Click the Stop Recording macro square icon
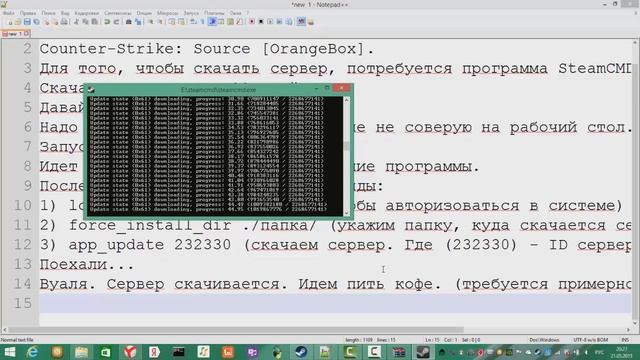 point(261,22)
